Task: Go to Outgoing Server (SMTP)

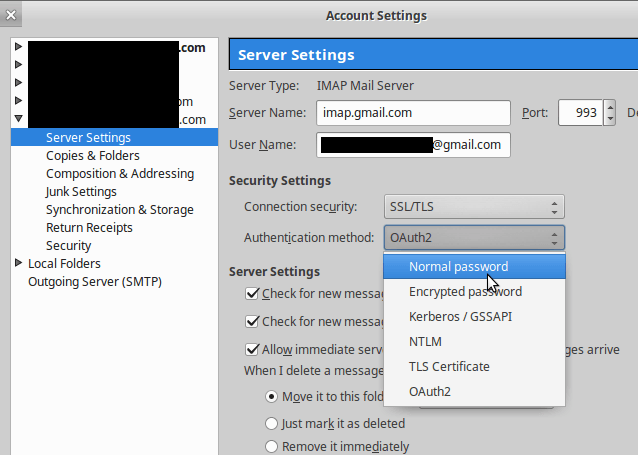Action: pyautogui.click(x=95, y=282)
